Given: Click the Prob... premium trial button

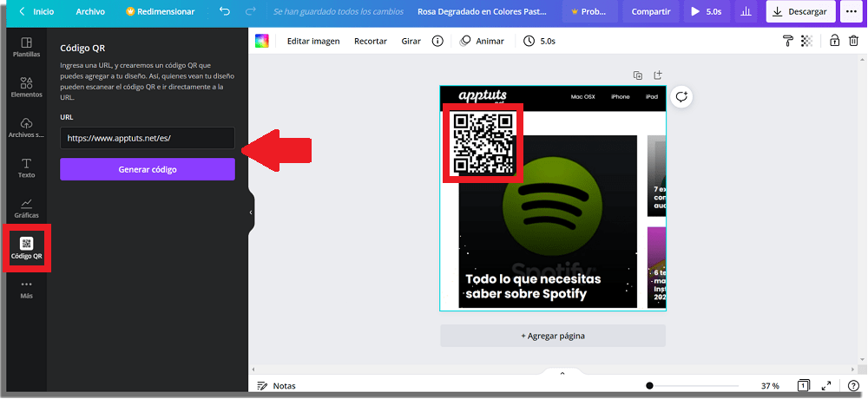Looking at the screenshot, I should pyautogui.click(x=589, y=11).
